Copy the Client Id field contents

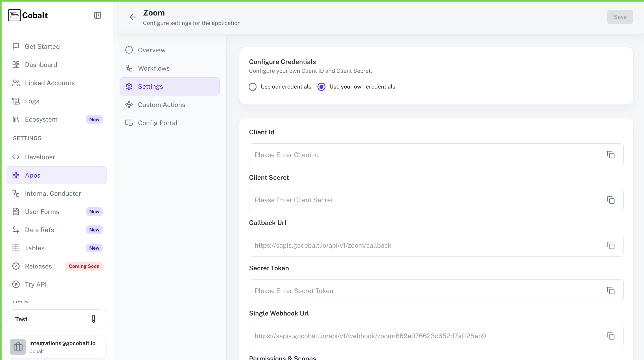tap(611, 155)
